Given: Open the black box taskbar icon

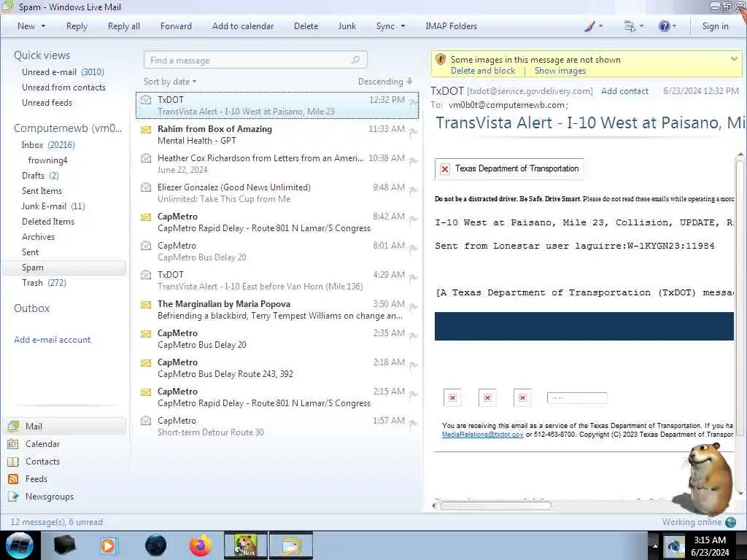Looking at the screenshot, I should [64, 545].
